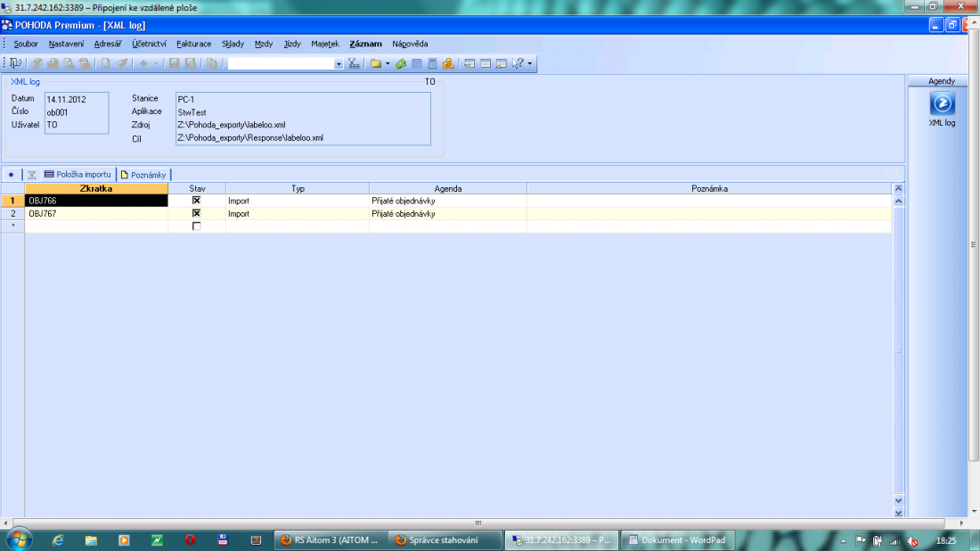Click the XML log agenda icon
Image resolution: width=980 pixels, height=551 pixels.
(942, 103)
